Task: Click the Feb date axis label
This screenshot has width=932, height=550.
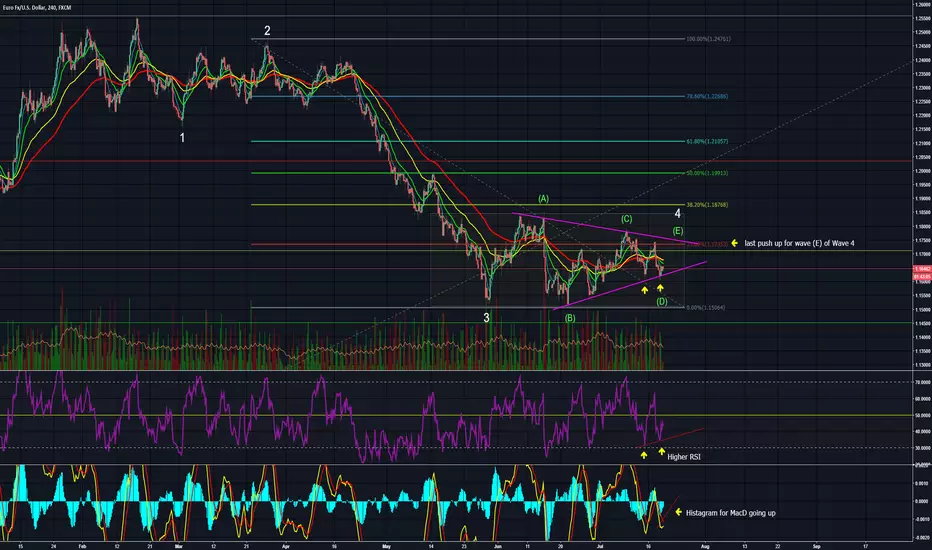Action: point(83,546)
